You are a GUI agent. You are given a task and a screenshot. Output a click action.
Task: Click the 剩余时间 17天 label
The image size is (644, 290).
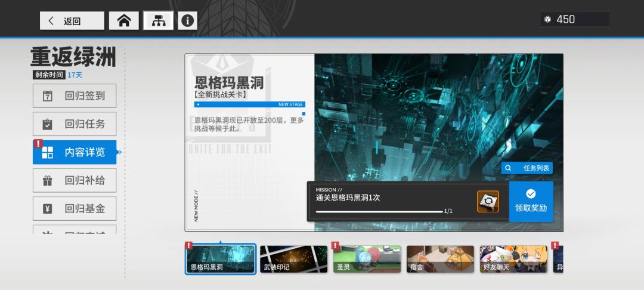pyautogui.click(x=58, y=75)
